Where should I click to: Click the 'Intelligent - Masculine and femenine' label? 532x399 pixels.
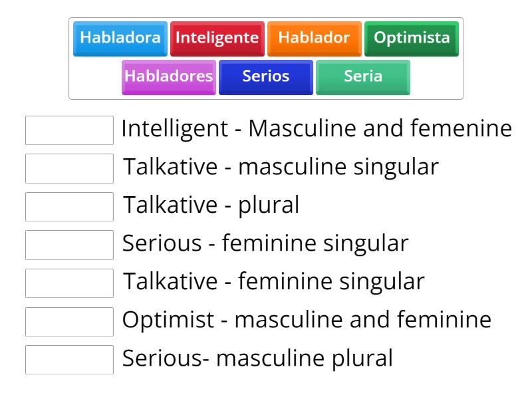(x=316, y=129)
